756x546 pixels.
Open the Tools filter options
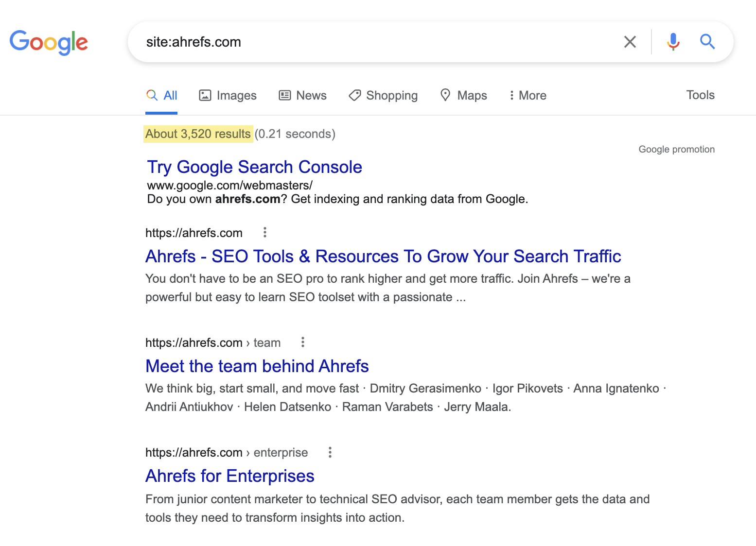[700, 95]
